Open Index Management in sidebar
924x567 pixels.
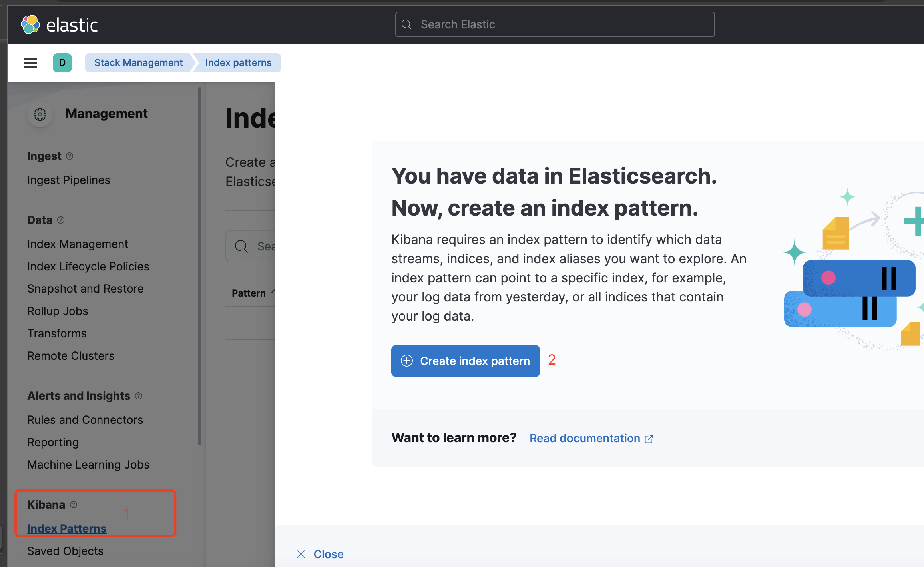(x=78, y=244)
